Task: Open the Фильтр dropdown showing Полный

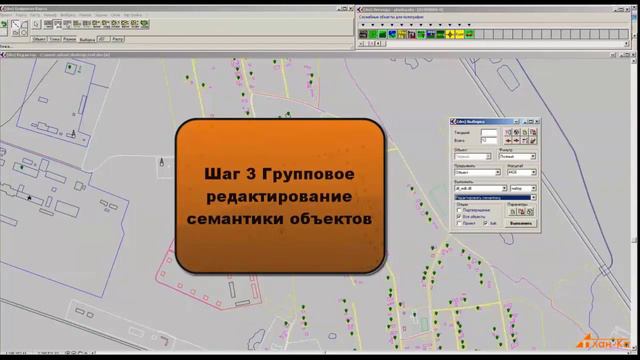Action: coord(517,157)
